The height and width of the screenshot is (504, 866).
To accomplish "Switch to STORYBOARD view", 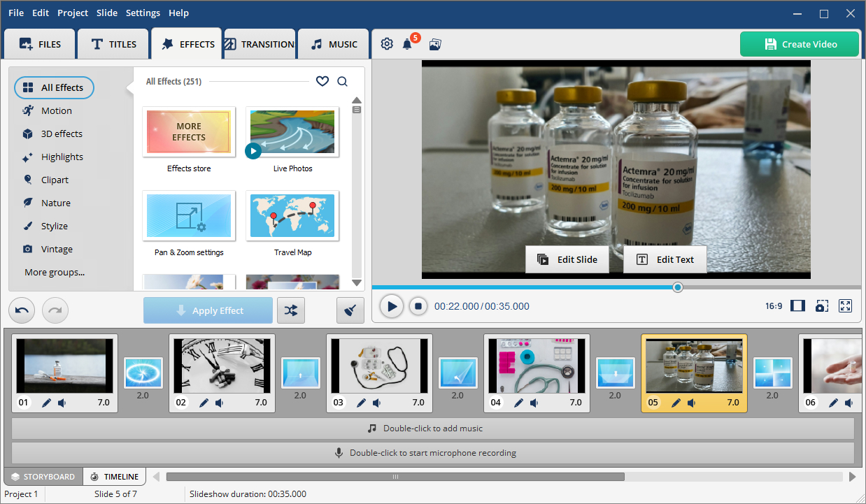I will [x=43, y=477].
